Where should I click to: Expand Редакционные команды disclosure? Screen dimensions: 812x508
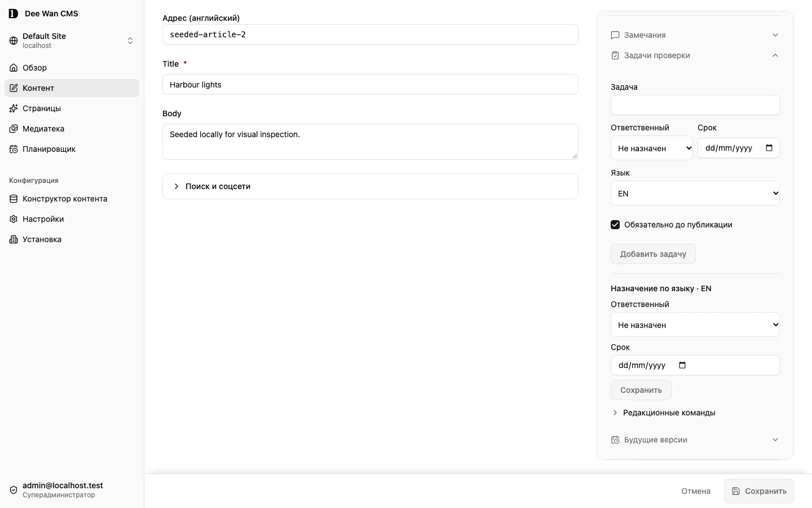coord(664,413)
